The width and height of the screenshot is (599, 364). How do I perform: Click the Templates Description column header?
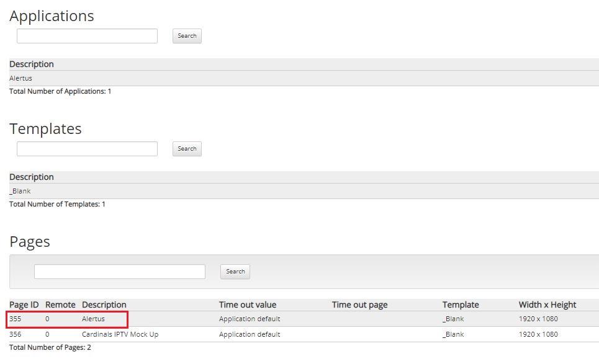(x=31, y=177)
